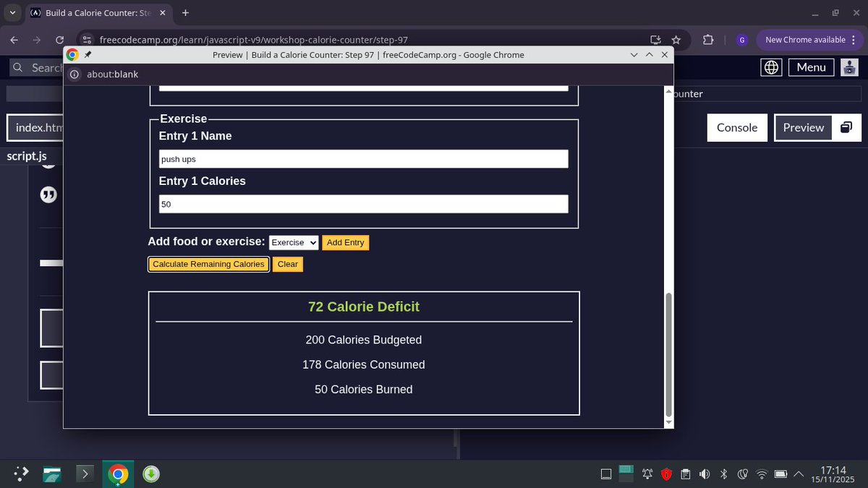This screenshot has height=488, width=868.
Task: Click the globe icon beside the Menu button
Action: (x=771, y=67)
